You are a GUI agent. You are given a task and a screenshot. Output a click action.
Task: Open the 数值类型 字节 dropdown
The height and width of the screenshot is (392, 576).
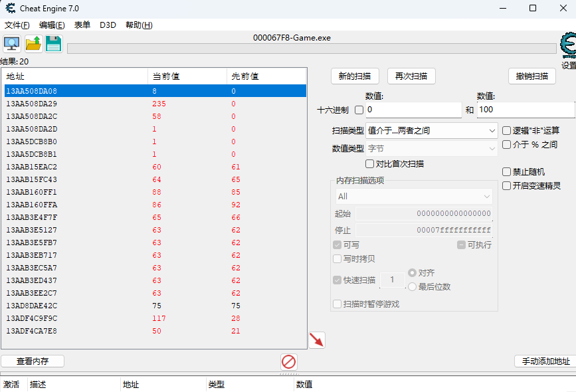(x=432, y=148)
